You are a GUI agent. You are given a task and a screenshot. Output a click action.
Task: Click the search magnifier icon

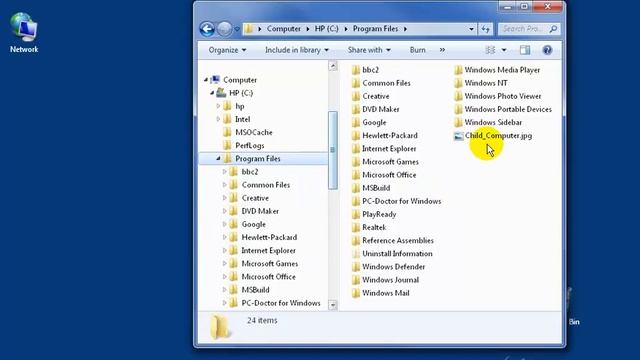tap(553, 29)
